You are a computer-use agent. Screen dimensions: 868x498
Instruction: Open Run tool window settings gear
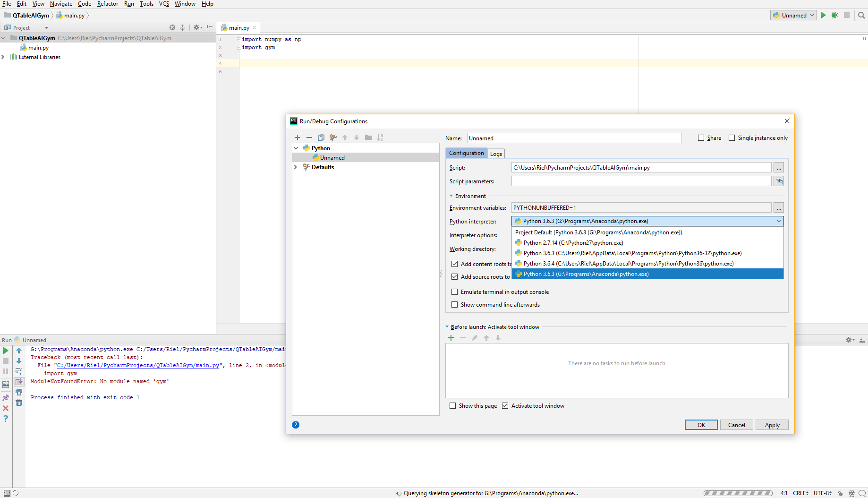tap(850, 340)
